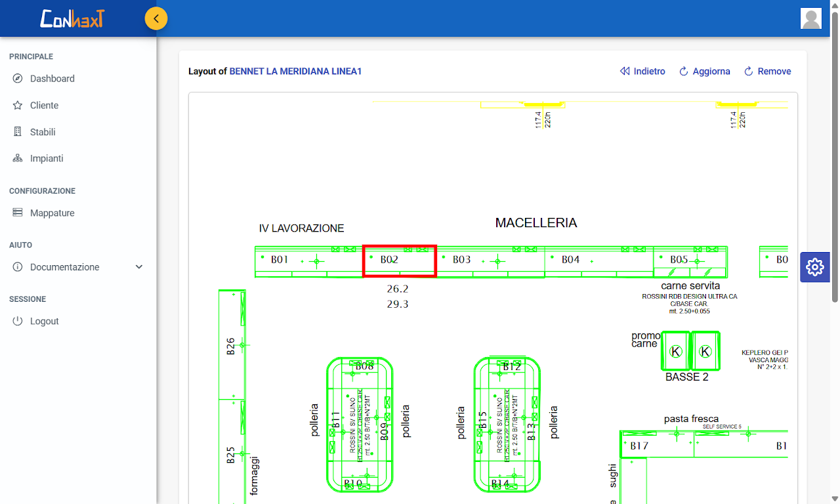This screenshot has width=840, height=504.
Task: Click the Cliente star icon
Action: (x=18, y=106)
